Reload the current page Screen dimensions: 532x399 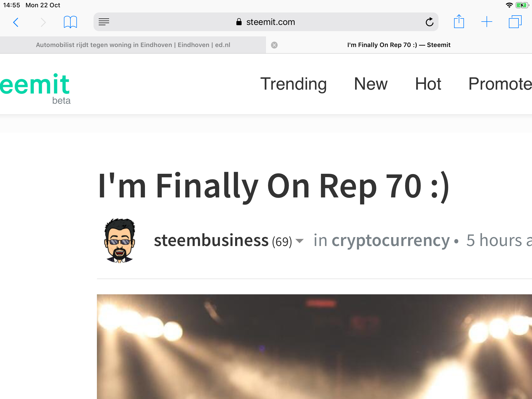[x=430, y=22]
